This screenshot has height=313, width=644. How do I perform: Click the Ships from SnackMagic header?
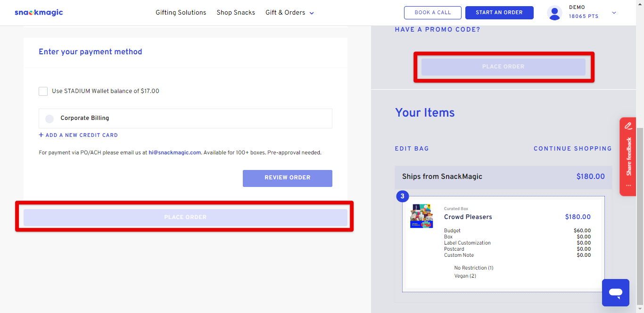504,177
